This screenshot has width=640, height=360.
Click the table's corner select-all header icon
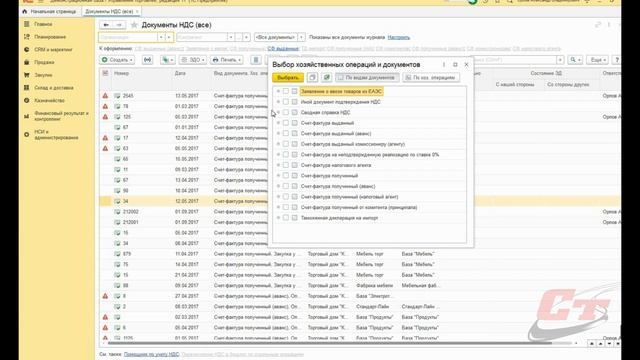(105, 73)
